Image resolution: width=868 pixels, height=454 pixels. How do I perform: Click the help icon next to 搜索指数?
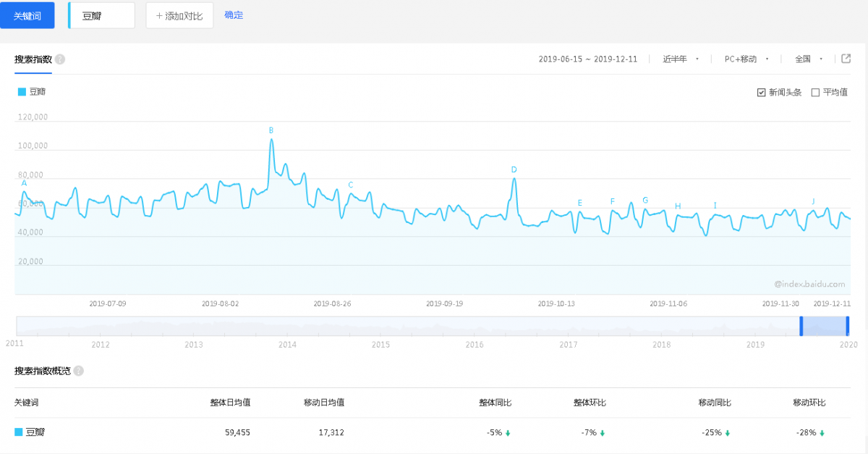coord(60,59)
